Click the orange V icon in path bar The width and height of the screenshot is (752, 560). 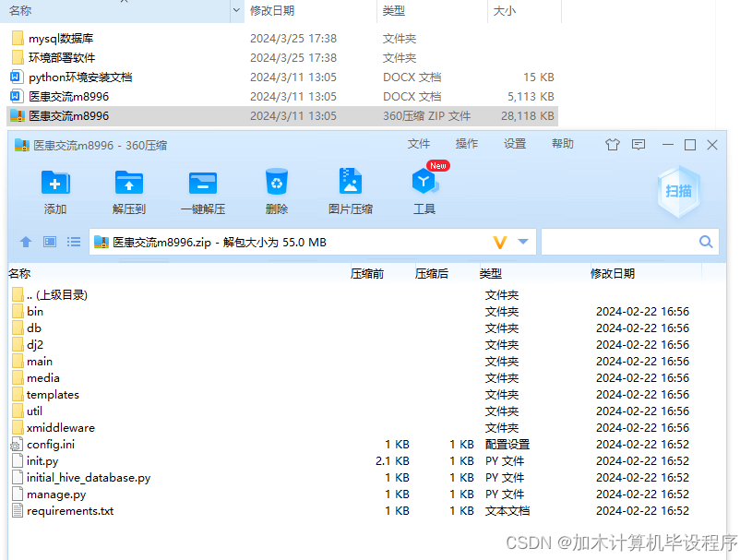[500, 242]
